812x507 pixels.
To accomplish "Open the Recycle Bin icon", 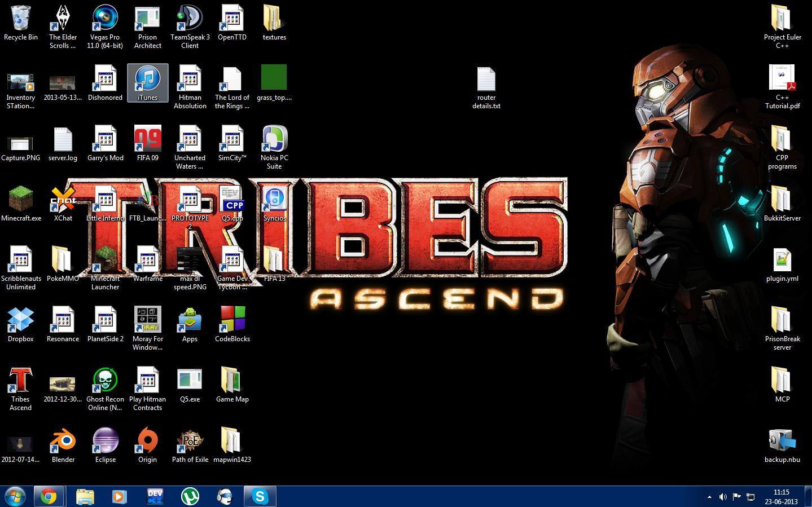I will coord(21,23).
